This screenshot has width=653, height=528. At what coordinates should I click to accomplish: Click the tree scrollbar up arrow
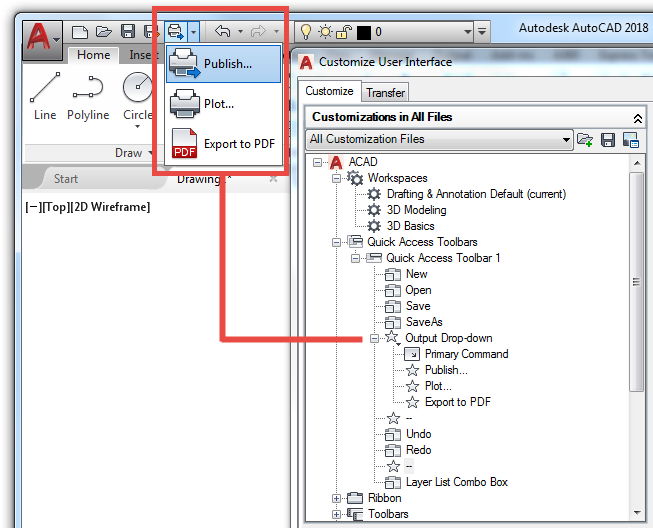(637, 163)
